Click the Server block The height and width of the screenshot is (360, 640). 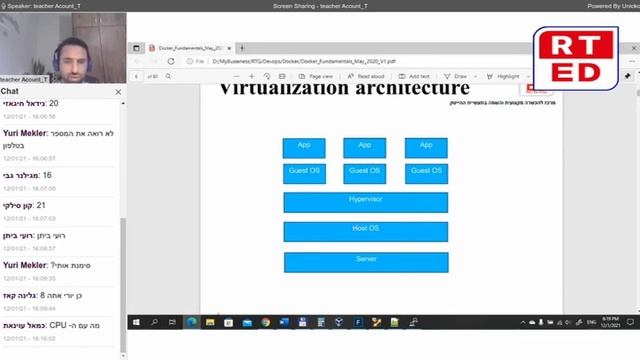366,262
